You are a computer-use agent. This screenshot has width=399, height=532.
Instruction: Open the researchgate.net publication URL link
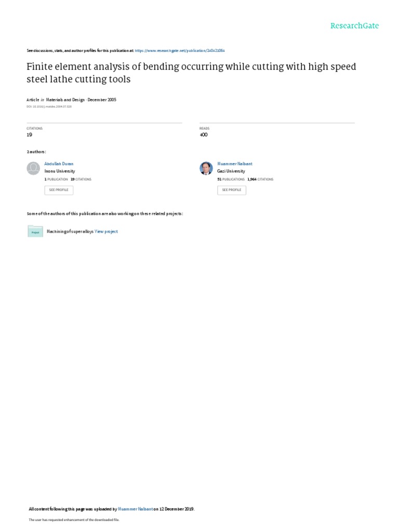(179, 50)
